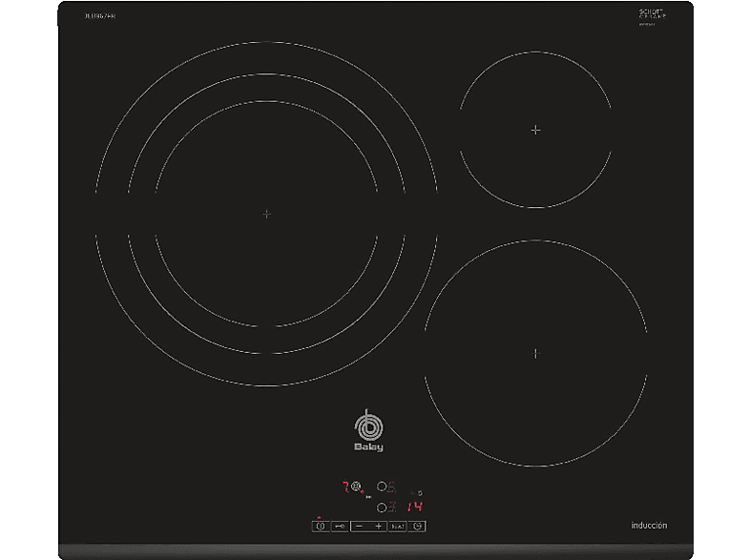Click the SCHOTT CERAN mark
750x560 pixels.
[653, 16]
